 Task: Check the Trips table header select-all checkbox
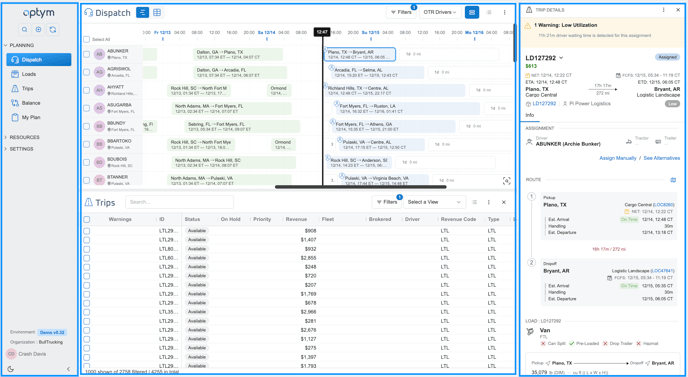point(87,219)
